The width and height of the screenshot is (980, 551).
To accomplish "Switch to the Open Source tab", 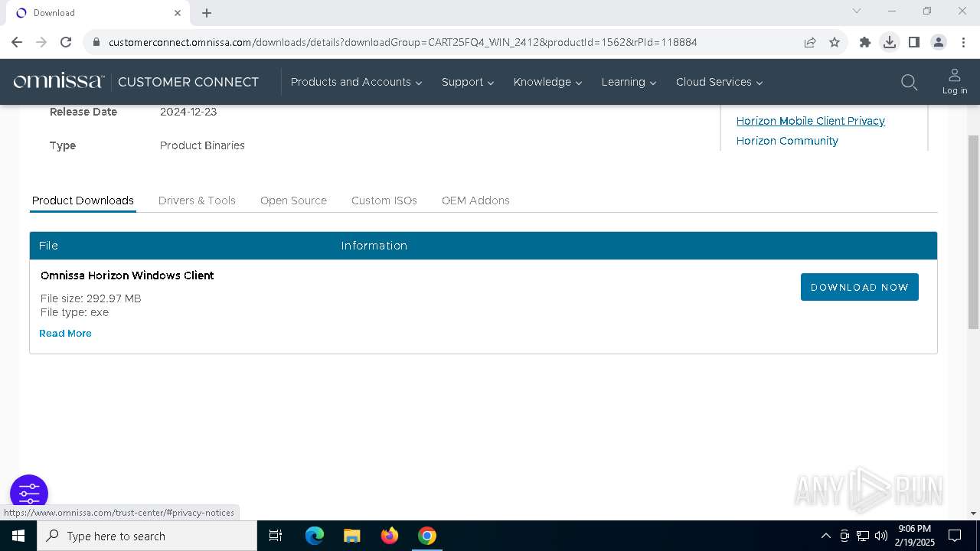I will [x=293, y=201].
